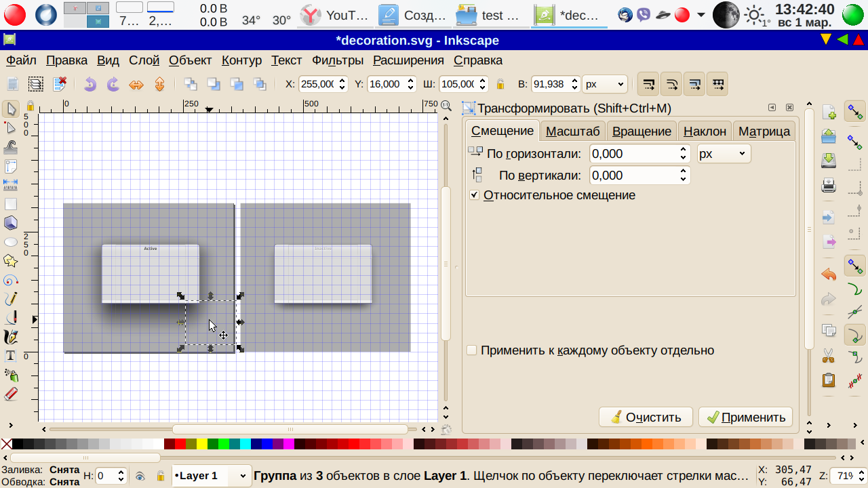This screenshot has width=868, height=488.
Task: Toggle guide lock at ruler corner
Action: (x=30, y=106)
